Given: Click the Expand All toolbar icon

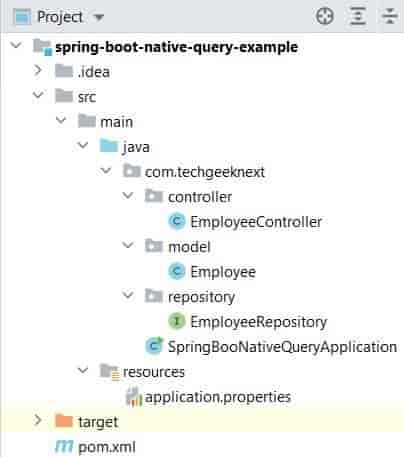Looking at the screenshot, I should point(358,16).
